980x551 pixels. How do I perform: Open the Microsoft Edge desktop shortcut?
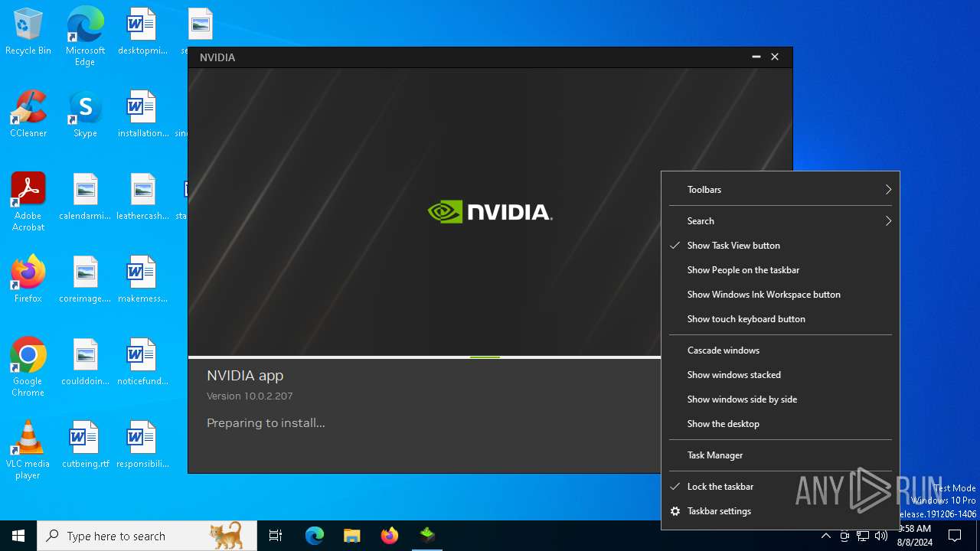(85, 37)
